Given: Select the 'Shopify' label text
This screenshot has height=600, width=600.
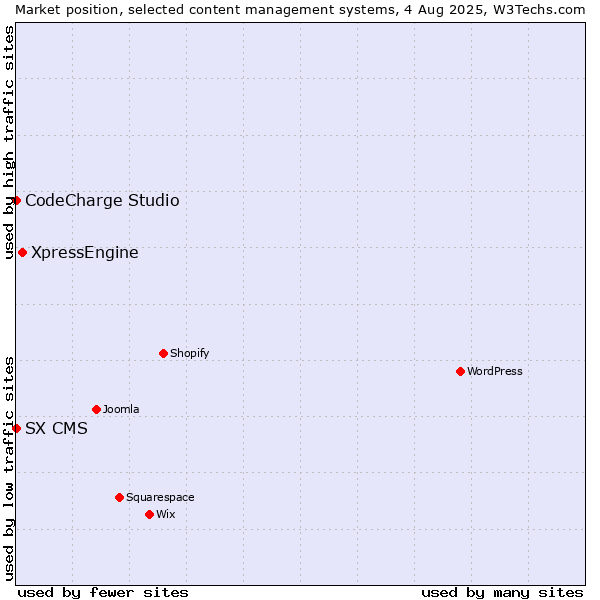Looking at the screenshot, I should pyautogui.click(x=189, y=353).
